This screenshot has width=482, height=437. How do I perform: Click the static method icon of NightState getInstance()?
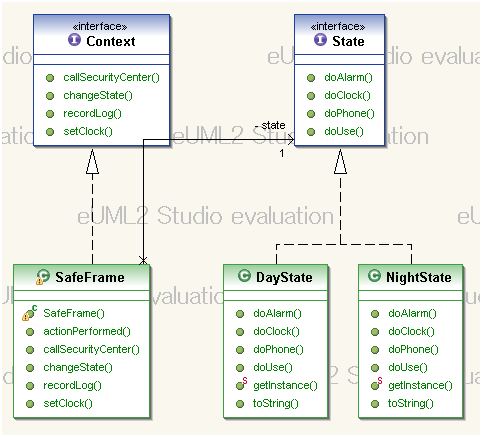click(376, 384)
